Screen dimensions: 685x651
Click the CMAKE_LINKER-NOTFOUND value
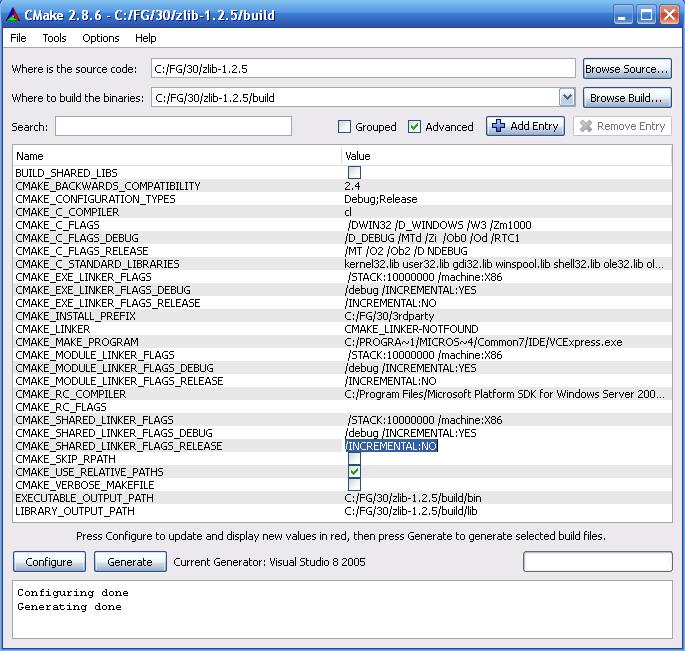(411, 329)
